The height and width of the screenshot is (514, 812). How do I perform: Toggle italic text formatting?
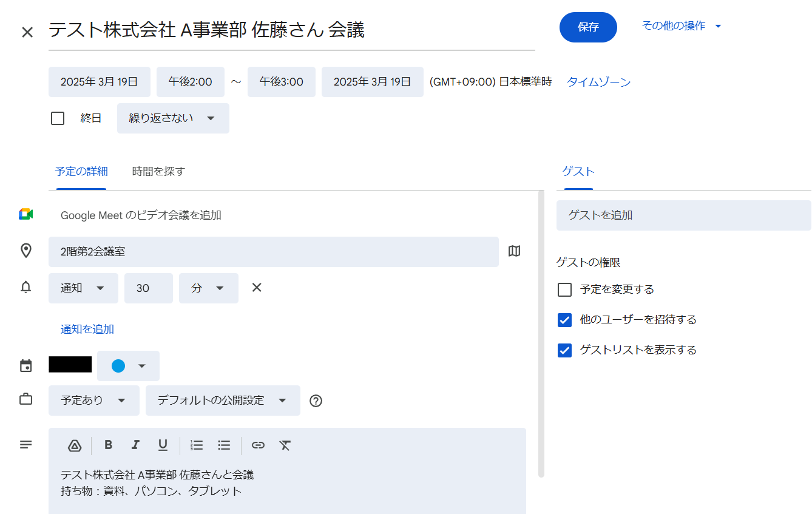click(x=135, y=445)
